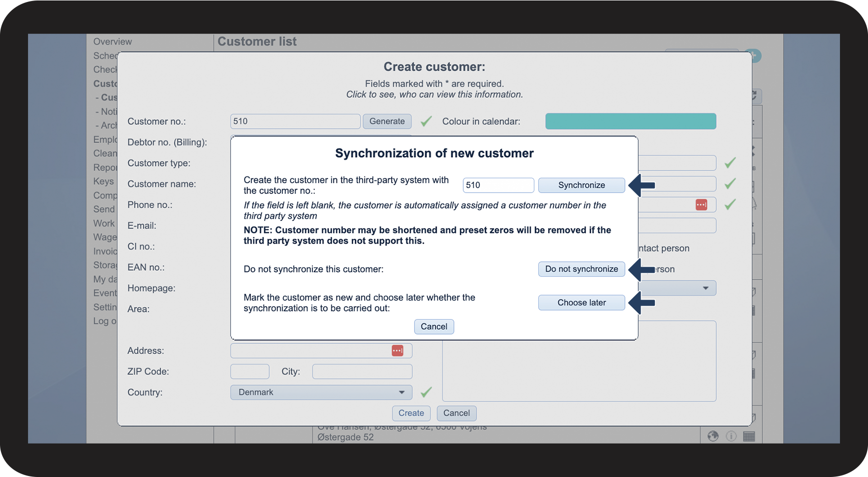Select Keys from the sidebar menu
Screen dimensions: 868x477
104,182
